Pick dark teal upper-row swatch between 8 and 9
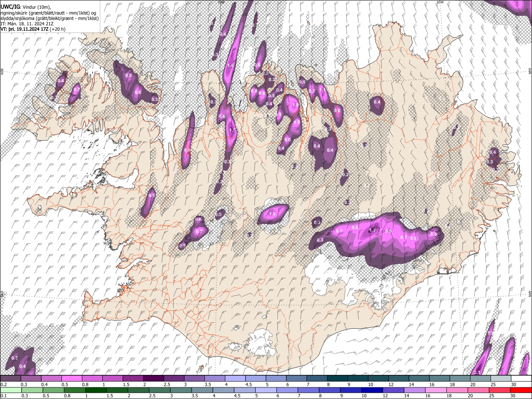 [x=337, y=378]
